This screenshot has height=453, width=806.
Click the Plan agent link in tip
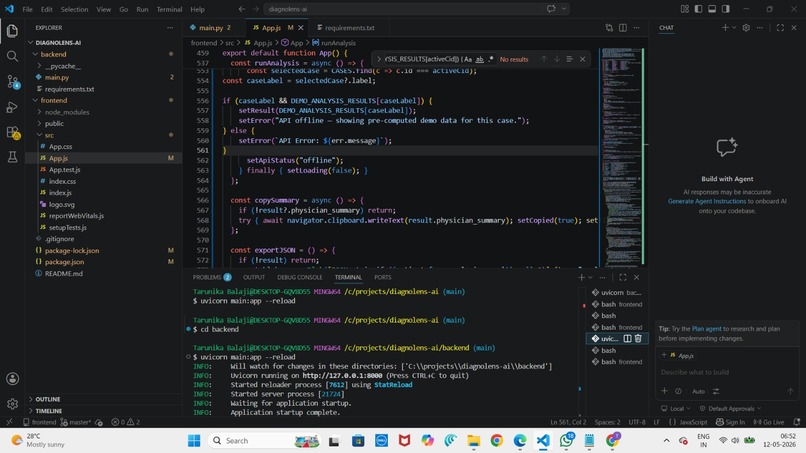click(x=706, y=329)
